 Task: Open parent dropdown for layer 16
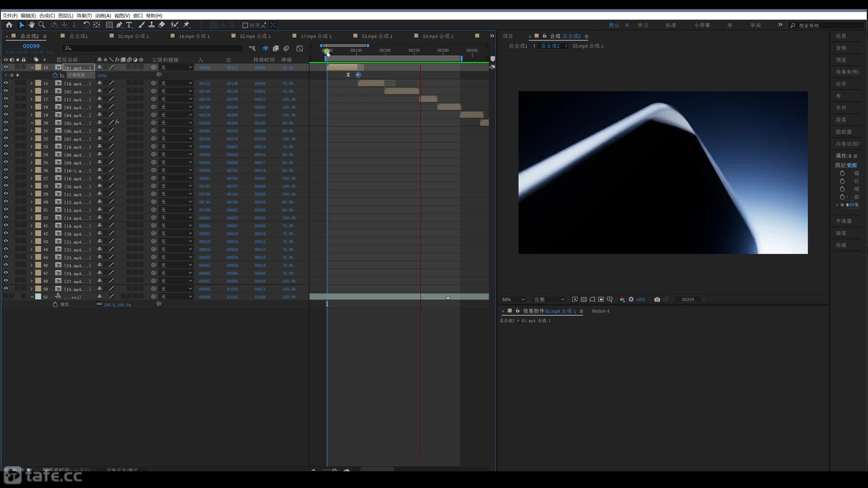pos(176,91)
